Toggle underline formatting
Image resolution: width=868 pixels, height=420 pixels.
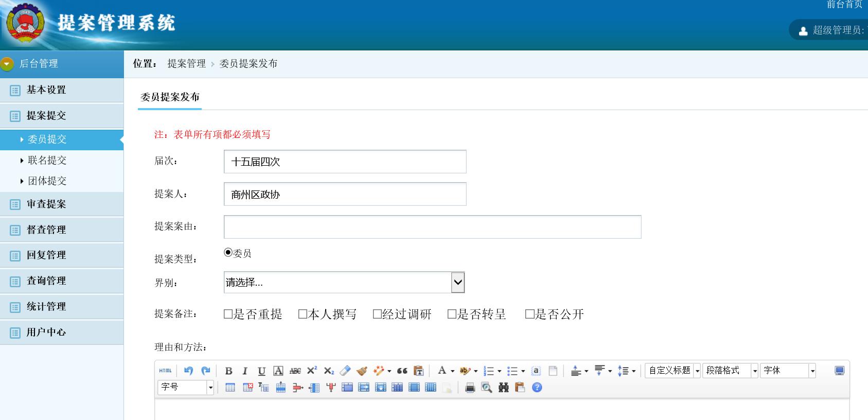[261, 371]
